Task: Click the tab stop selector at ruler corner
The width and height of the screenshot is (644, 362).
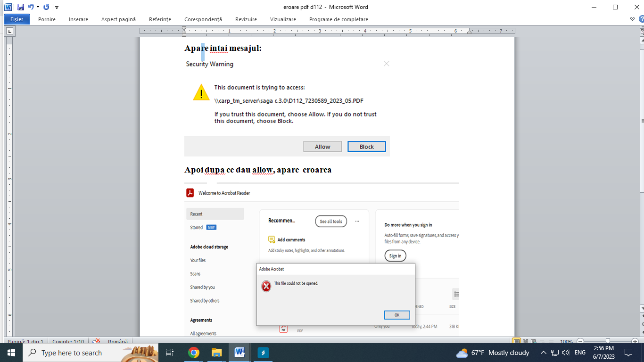Action: 9,31
